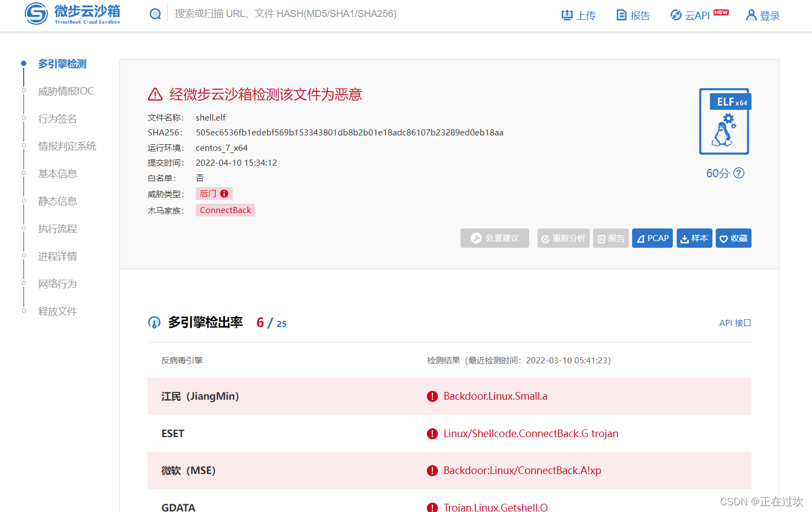Go to the 威胁情报IOC section
The image size is (812, 512).
pos(66,91)
